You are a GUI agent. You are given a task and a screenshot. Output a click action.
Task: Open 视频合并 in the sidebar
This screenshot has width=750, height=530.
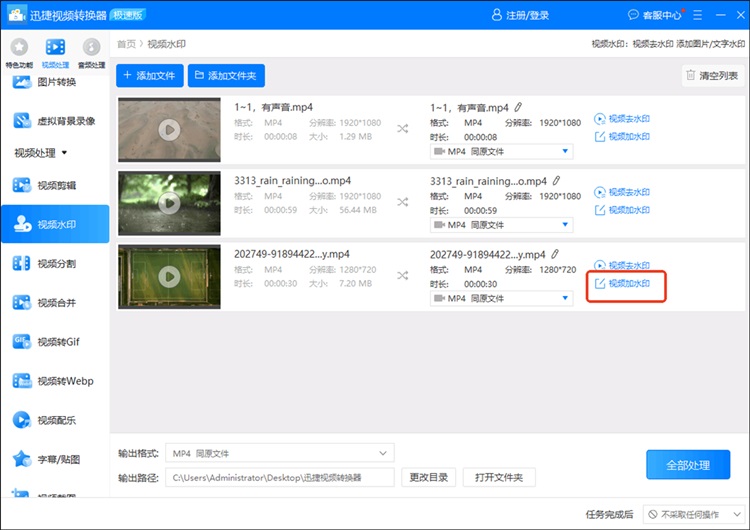[x=55, y=302]
